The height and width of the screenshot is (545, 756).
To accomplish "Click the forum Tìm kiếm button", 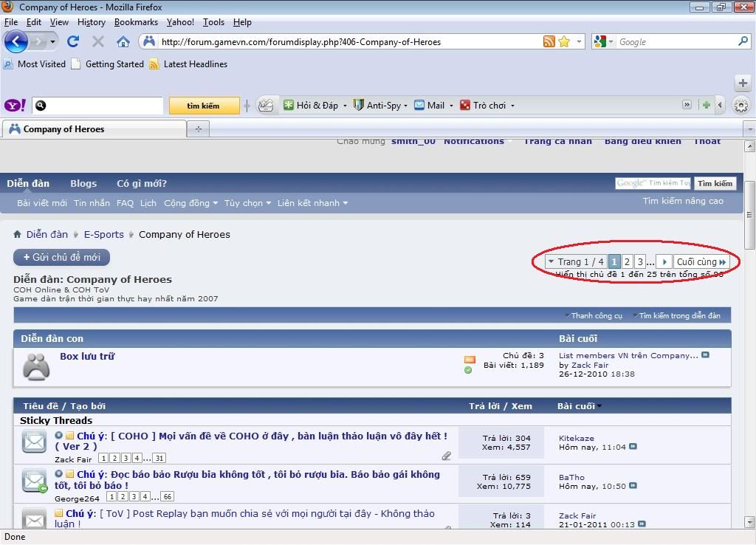I will 715,183.
